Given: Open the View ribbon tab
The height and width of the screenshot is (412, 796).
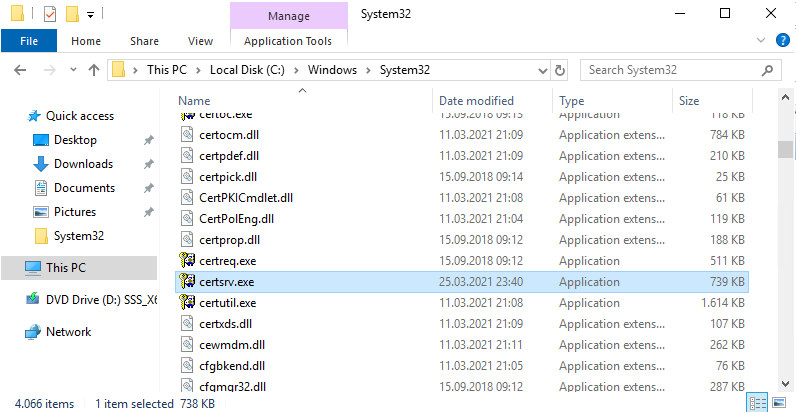Looking at the screenshot, I should (201, 41).
